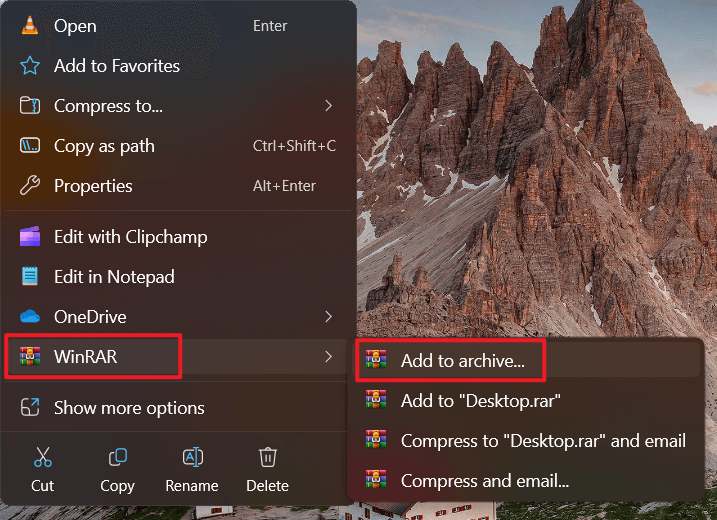Image resolution: width=717 pixels, height=520 pixels.
Task: Click the VLC cone icon beside Open
Action: pyautogui.click(x=30, y=26)
